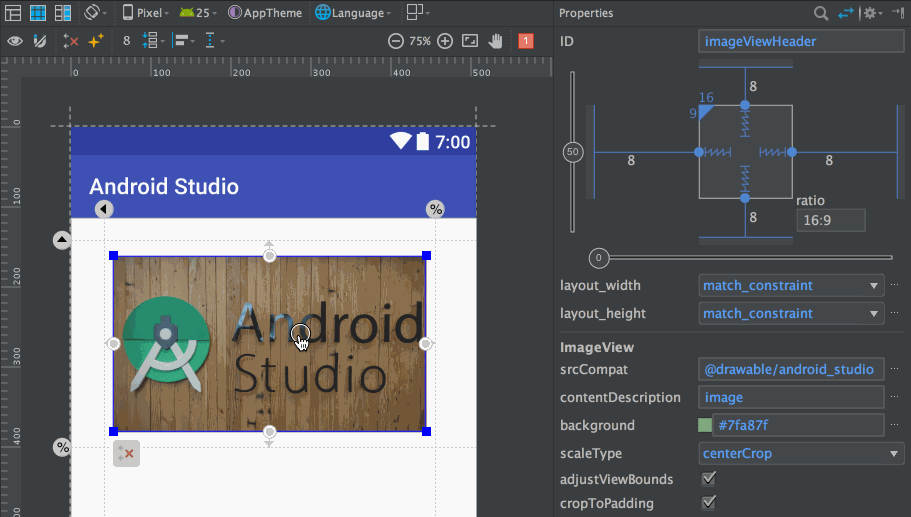
Task: Click the 75% zoom level
Action: 420,41
